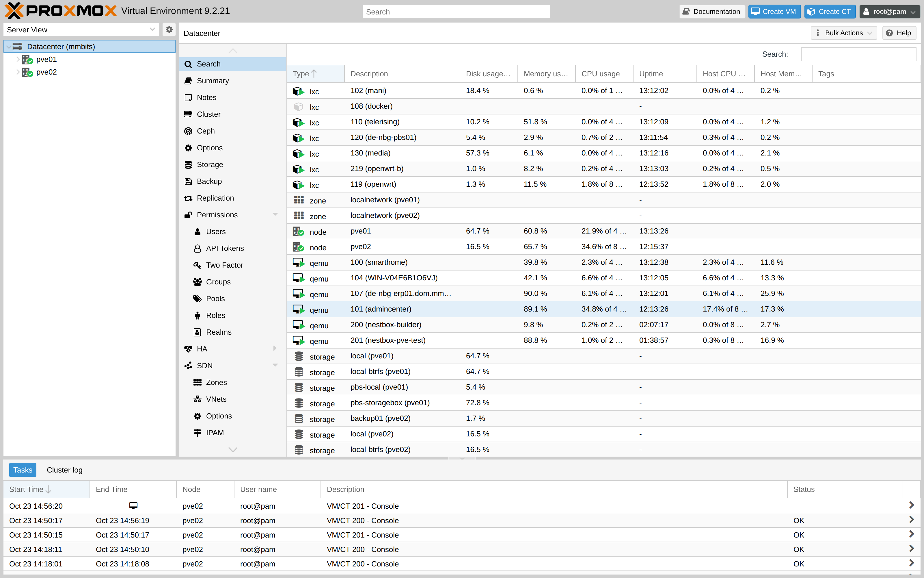Select the backup01 (pve02) storage row

(x=603, y=418)
